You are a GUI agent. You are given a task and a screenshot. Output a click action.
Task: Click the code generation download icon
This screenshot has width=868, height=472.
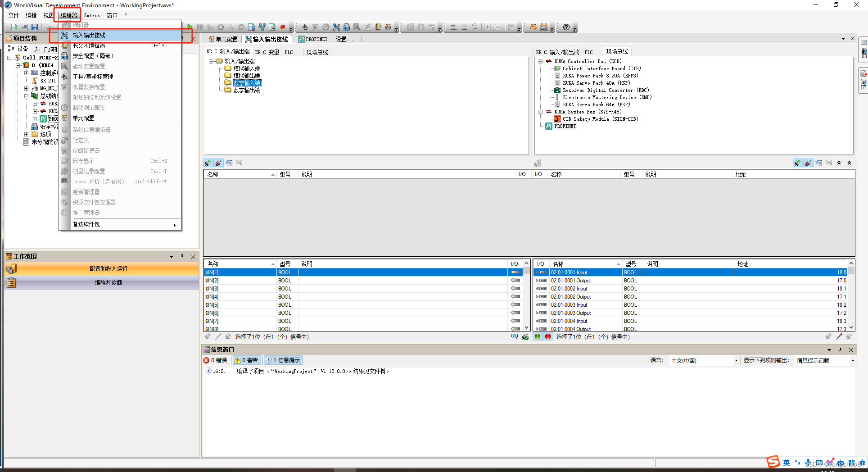544,27
